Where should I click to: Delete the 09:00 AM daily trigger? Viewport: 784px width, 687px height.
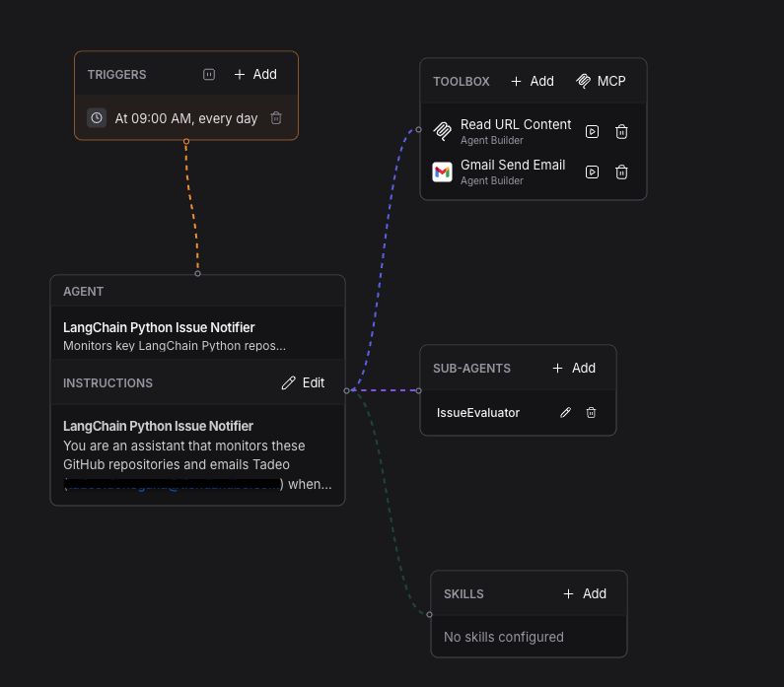pyautogui.click(x=276, y=118)
